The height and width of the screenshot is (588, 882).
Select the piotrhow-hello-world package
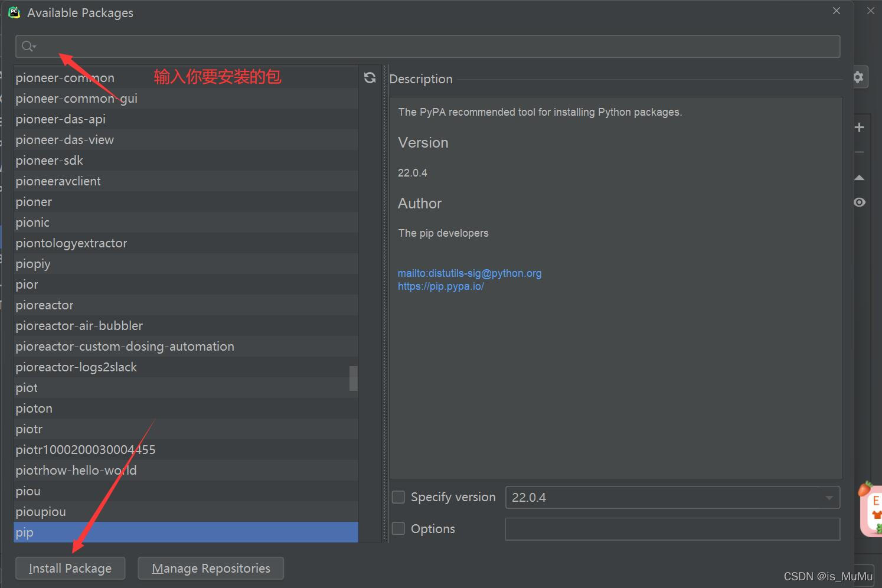(186, 471)
